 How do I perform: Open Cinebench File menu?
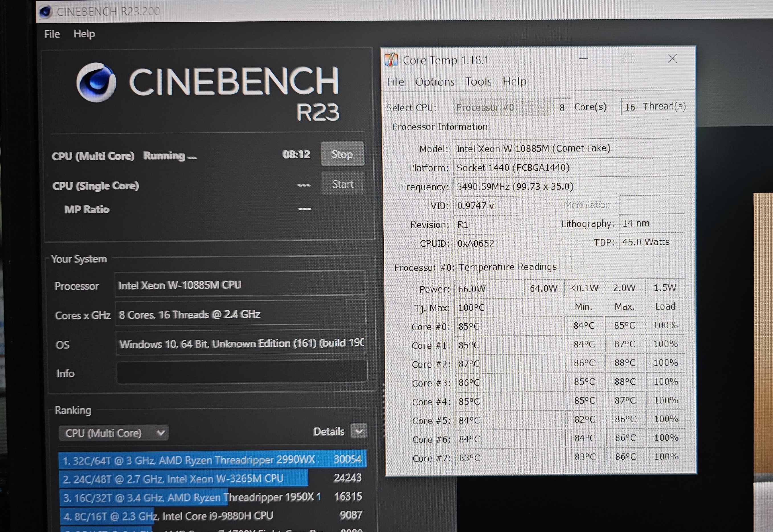click(52, 34)
